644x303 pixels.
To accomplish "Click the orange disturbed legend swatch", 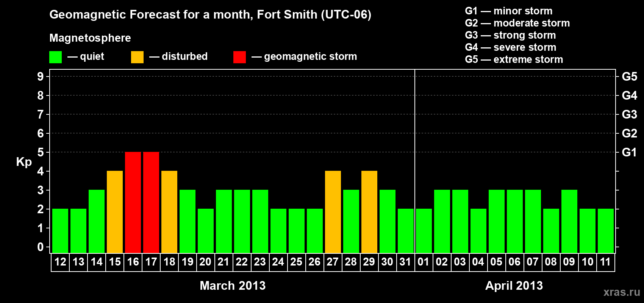I will 137,57.
